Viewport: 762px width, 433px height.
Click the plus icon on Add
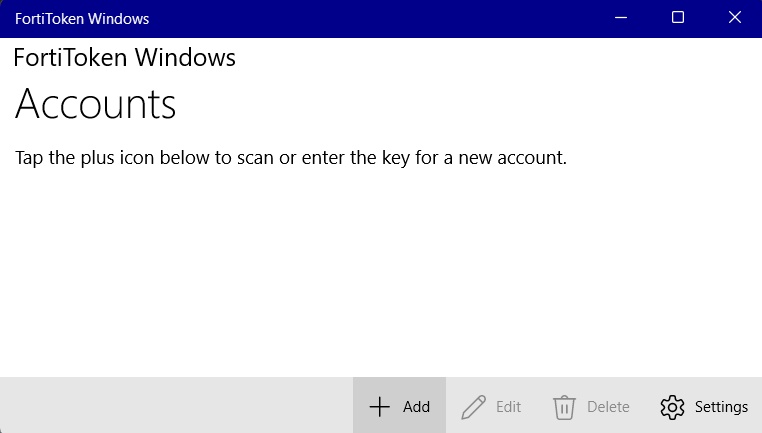[379, 406]
